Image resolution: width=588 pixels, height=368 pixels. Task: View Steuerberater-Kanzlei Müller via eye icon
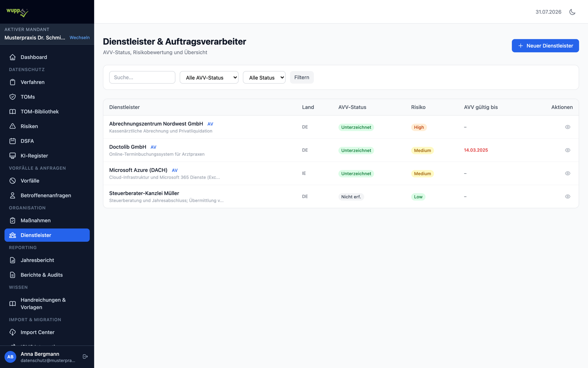pyautogui.click(x=567, y=197)
